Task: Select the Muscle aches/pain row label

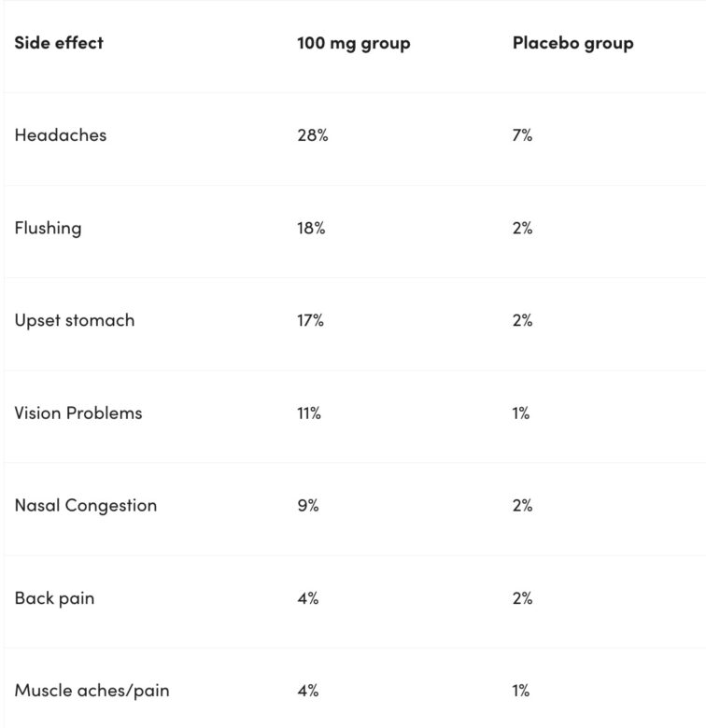Action: click(92, 691)
